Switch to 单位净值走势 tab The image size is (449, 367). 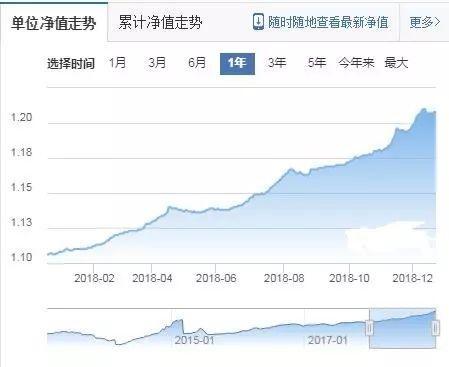pos(54,23)
